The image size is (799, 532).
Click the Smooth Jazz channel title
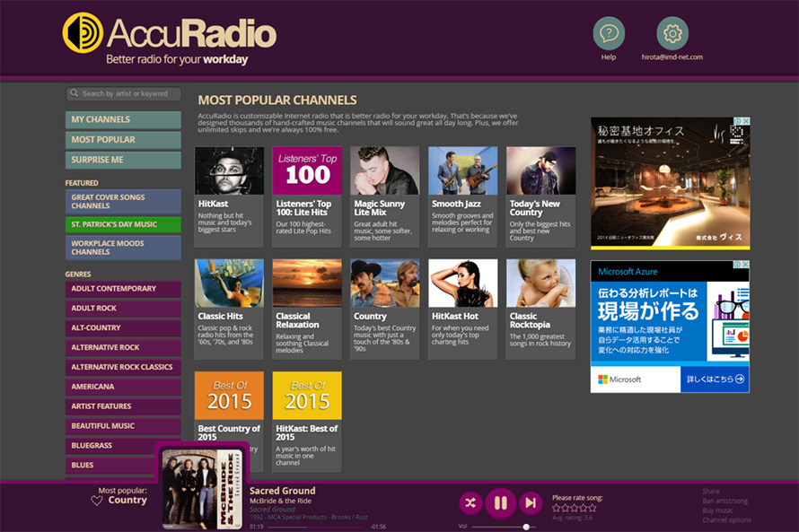click(x=456, y=204)
